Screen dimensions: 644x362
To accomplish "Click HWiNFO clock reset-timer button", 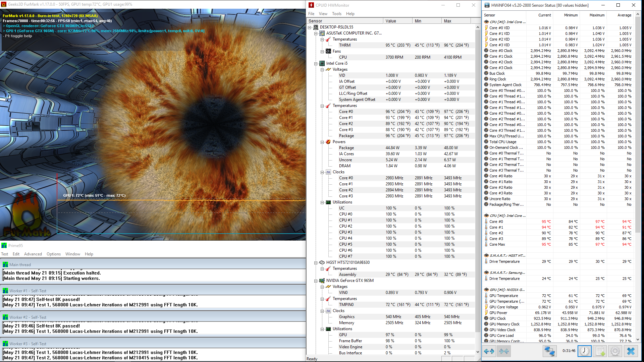I will click(x=585, y=351).
